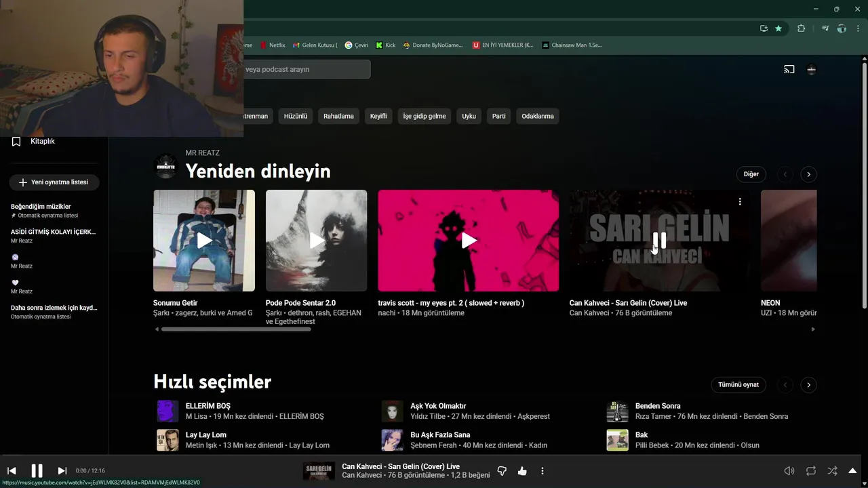The width and height of the screenshot is (868, 488).
Task: Open three-dot menu on Sarı Gelin card
Action: tap(740, 201)
